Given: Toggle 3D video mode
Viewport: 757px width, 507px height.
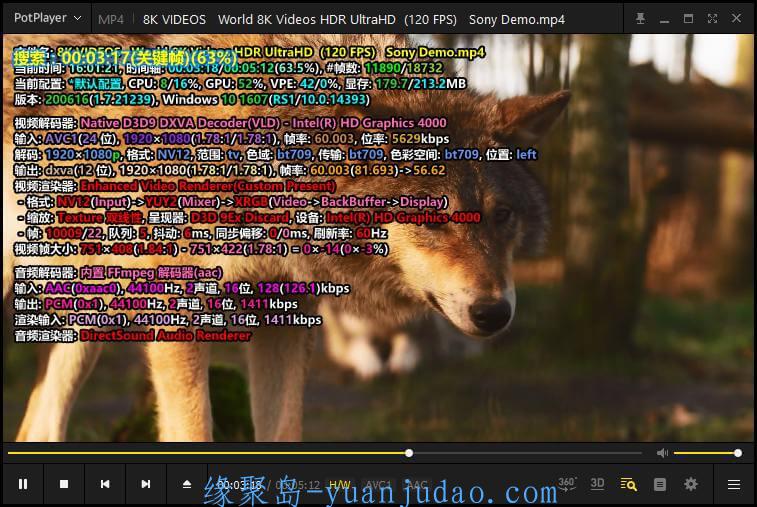Looking at the screenshot, I should (597, 483).
